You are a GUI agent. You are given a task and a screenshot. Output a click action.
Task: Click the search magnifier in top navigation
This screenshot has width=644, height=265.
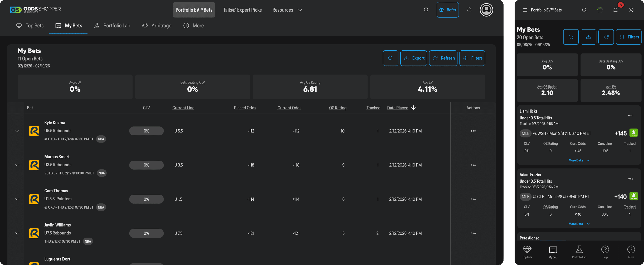(x=426, y=10)
